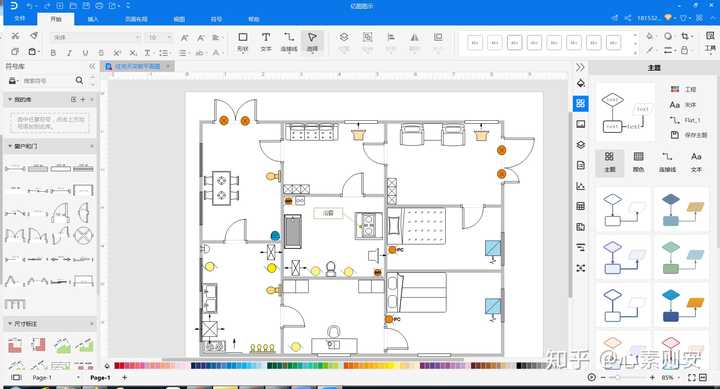Toggle bold formatting
Viewport: 720px width, 389px height.
tap(53, 53)
